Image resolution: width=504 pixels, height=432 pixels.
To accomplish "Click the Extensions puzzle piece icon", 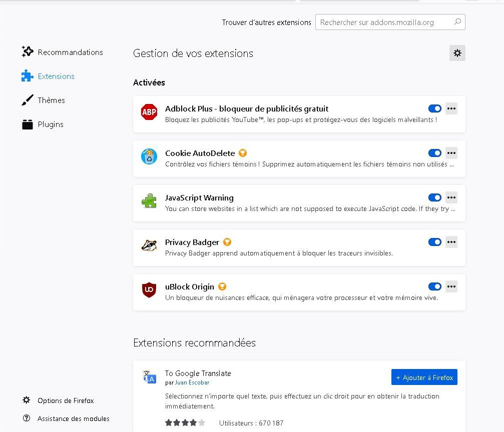I will pos(28,76).
